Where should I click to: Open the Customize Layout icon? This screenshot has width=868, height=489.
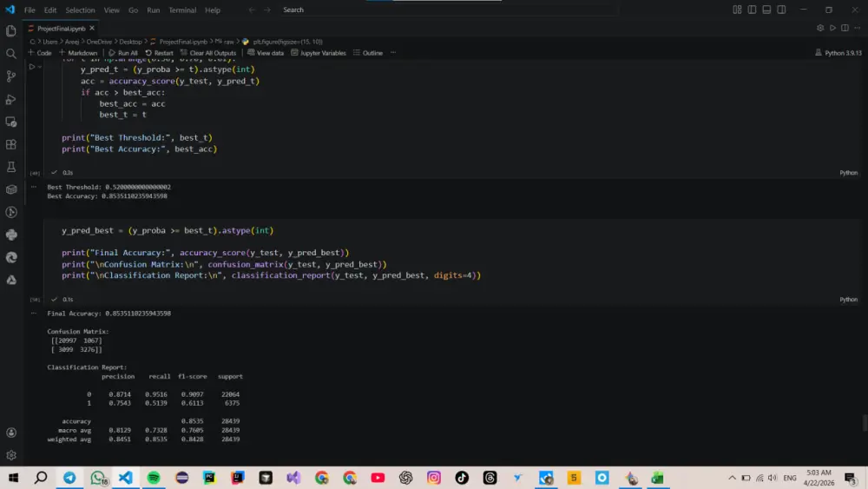point(737,10)
